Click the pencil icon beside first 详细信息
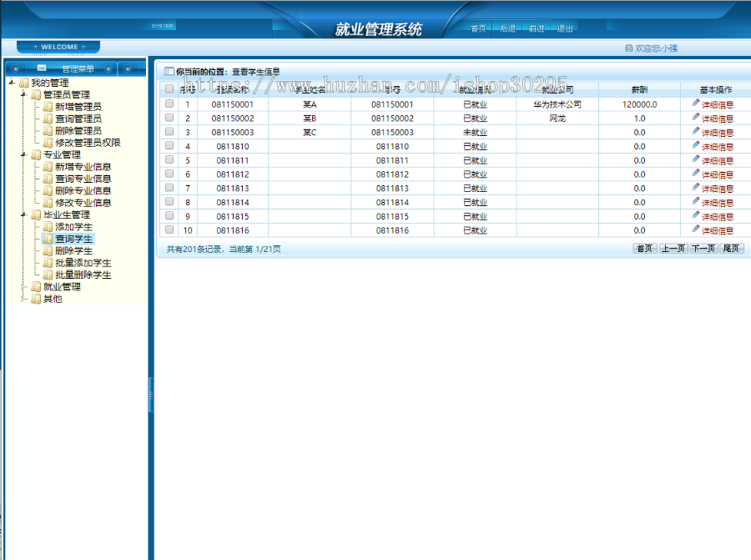 coord(696,103)
